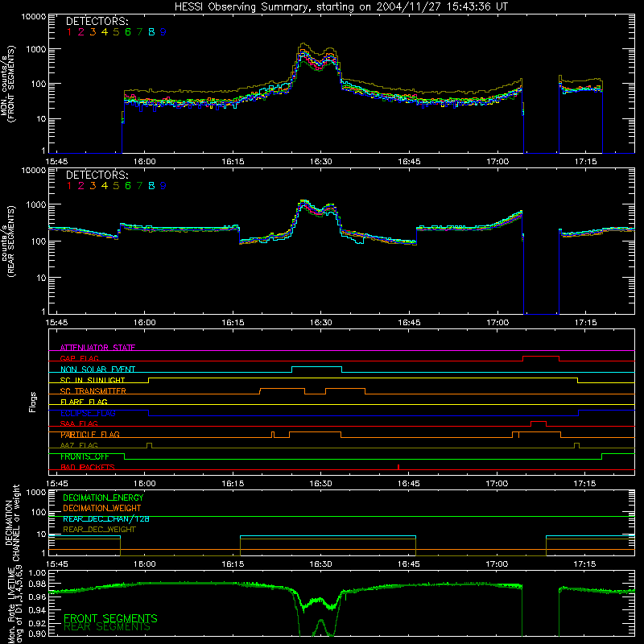Select detector 2 in front segments legend
Image resolution: width=644 pixels, height=644 pixels.
[x=81, y=32]
